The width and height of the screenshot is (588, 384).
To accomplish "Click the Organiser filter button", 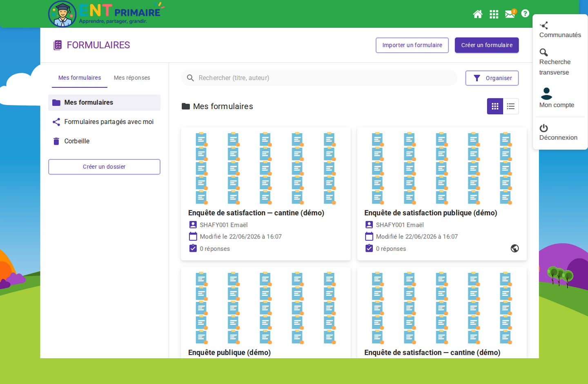I will 492,78.
